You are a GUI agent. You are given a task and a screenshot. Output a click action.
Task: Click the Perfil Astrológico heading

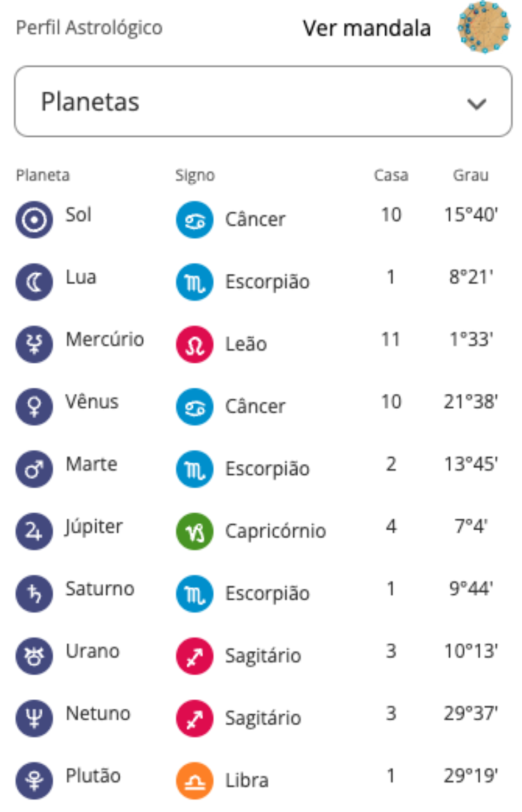tap(89, 28)
